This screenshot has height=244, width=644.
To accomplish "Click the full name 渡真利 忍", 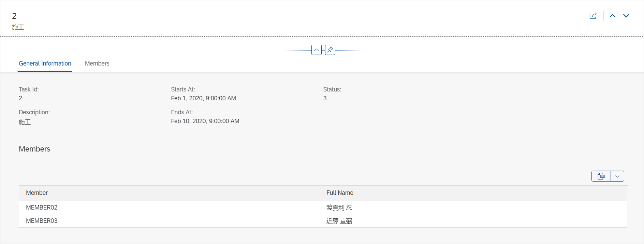I will point(339,207).
